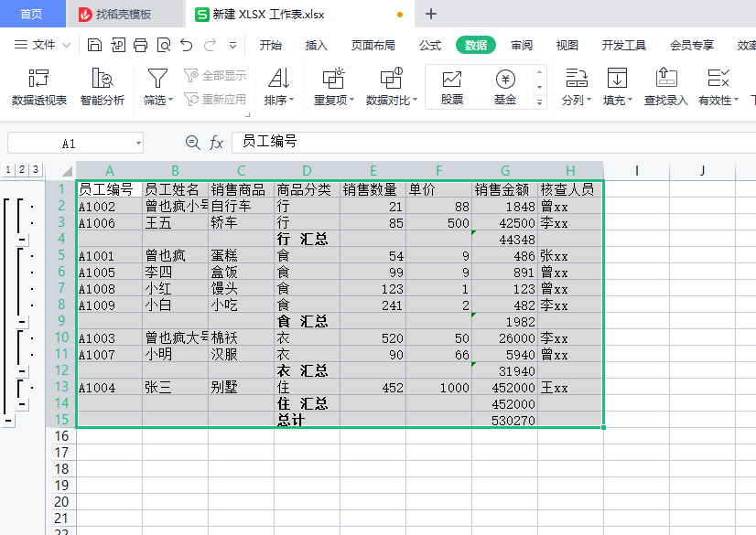Expand the 分列 dropdown arrow
This screenshot has height=535, width=756.
[x=589, y=101]
